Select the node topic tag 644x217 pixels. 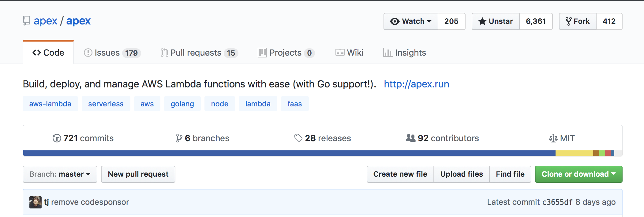tap(220, 104)
